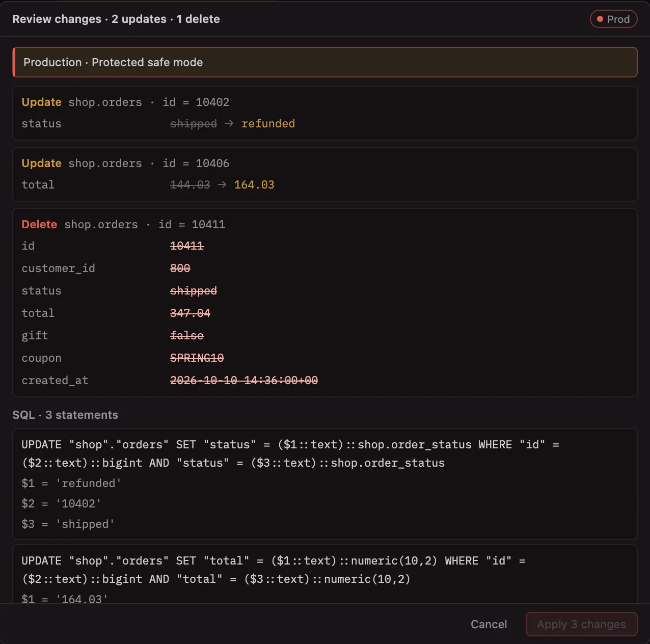
Task: Select the Update header for id = 10402
Action: (125, 102)
